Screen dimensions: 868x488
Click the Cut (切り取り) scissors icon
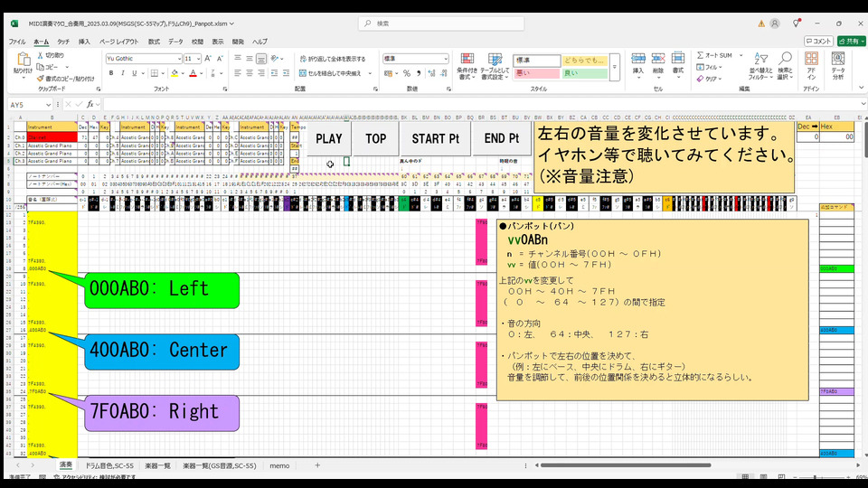[41, 55]
